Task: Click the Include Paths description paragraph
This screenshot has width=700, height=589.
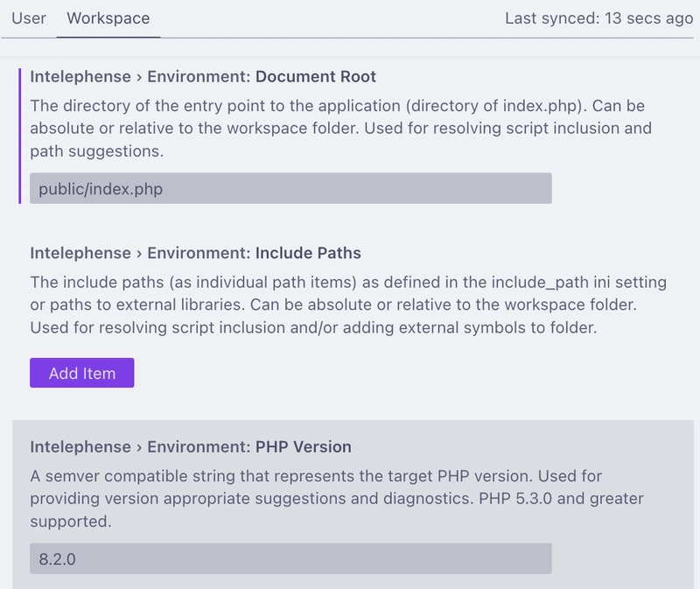Action: 348,305
